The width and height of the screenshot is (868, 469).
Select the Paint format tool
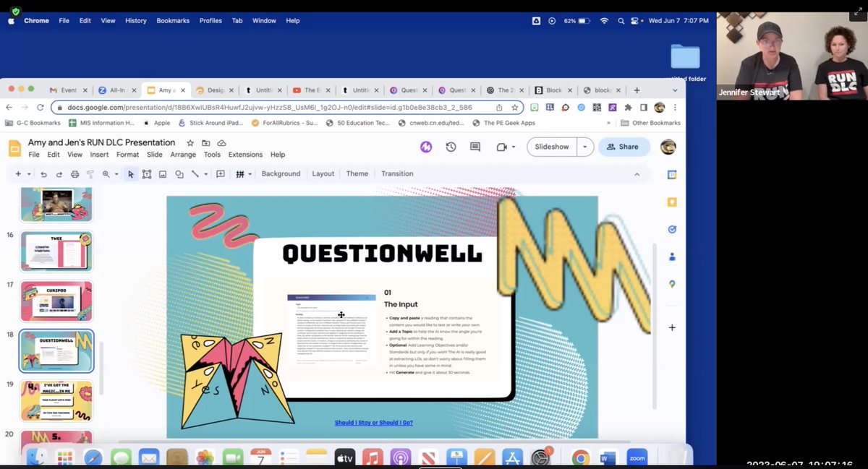tap(90, 174)
